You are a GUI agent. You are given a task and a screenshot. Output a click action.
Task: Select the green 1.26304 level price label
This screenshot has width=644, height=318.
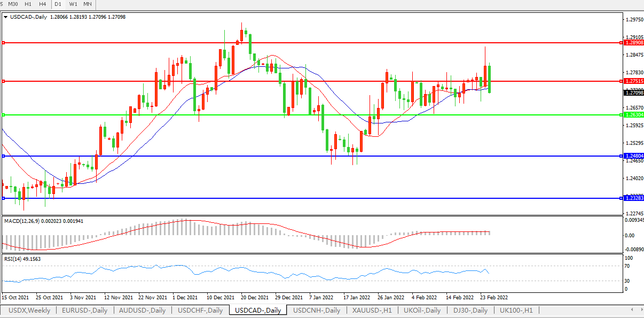click(633, 115)
